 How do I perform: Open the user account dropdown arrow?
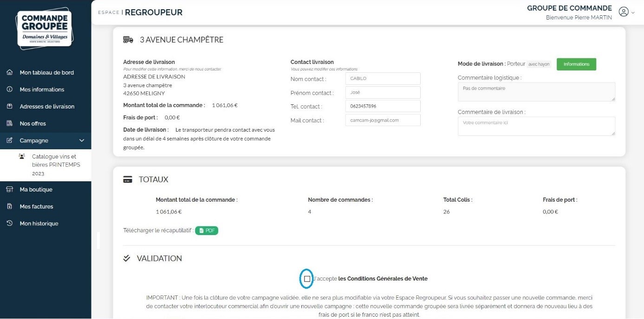point(633,13)
